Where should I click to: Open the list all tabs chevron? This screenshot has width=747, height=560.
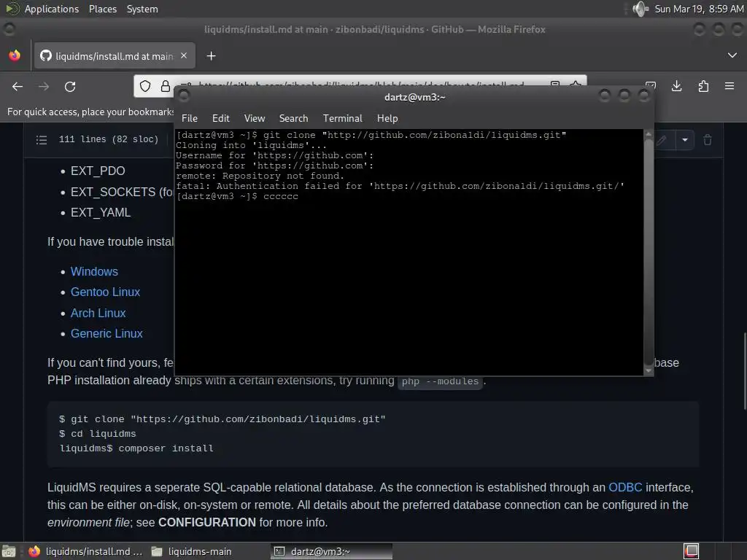click(732, 55)
